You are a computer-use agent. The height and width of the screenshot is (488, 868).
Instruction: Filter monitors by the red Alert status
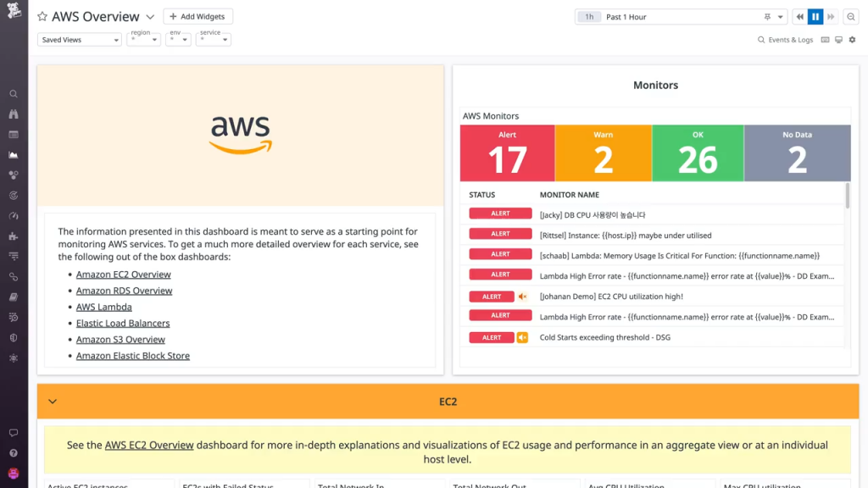click(507, 152)
